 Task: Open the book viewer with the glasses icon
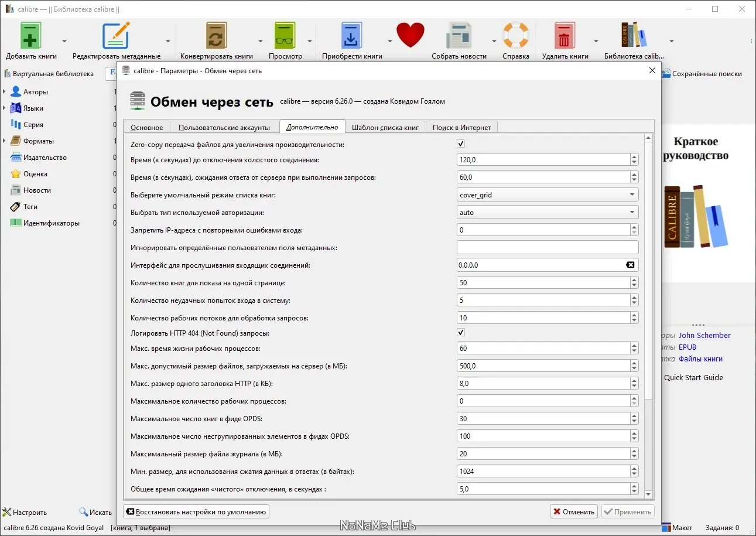tap(286, 36)
